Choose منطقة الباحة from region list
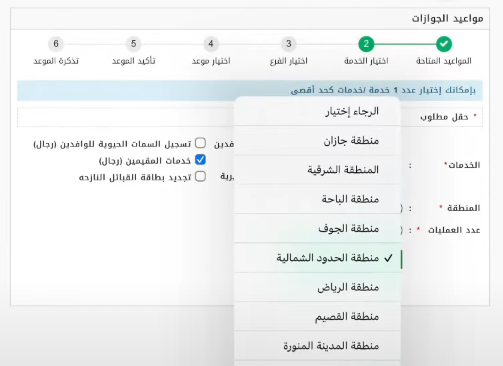Image resolution: width=503 pixels, height=366 pixels. tap(317, 199)
